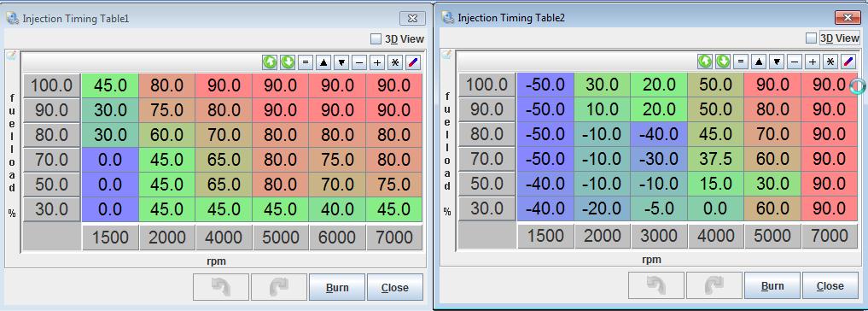The image size is (868, 311).
Task: Click the multiply asterisk icon in Table2
Action: (x=830, y=62)
